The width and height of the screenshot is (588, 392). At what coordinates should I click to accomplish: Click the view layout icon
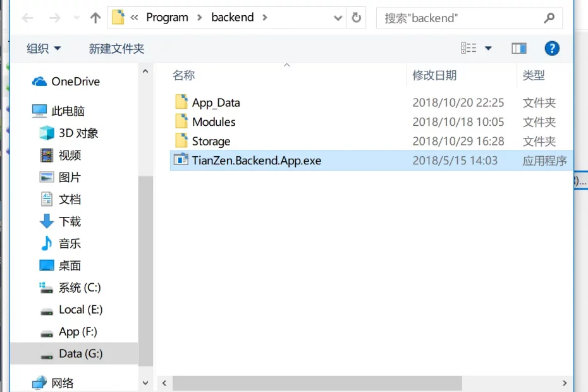tap(469, 48)
